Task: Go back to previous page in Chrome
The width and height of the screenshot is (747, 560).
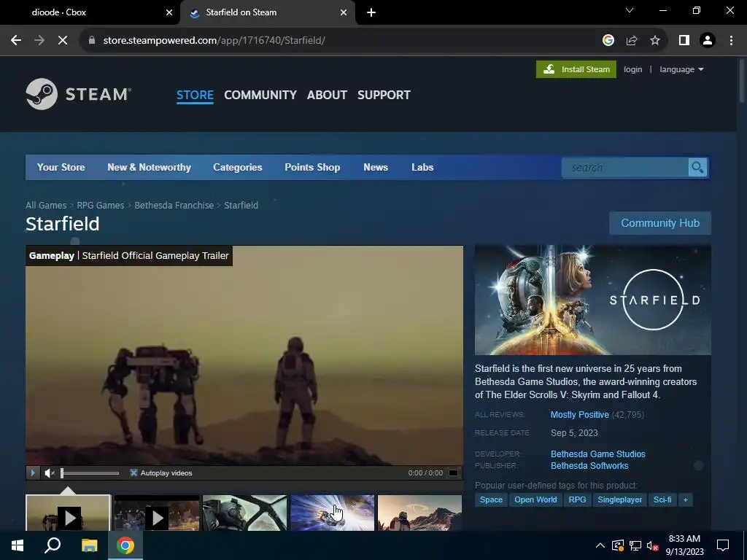Action: click(16, 41)
